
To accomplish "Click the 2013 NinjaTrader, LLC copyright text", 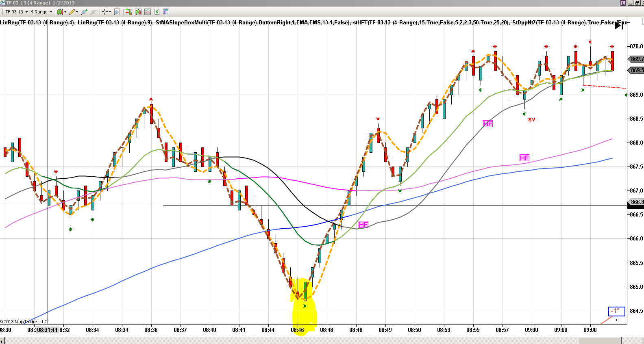I will [x=24, y=322].
